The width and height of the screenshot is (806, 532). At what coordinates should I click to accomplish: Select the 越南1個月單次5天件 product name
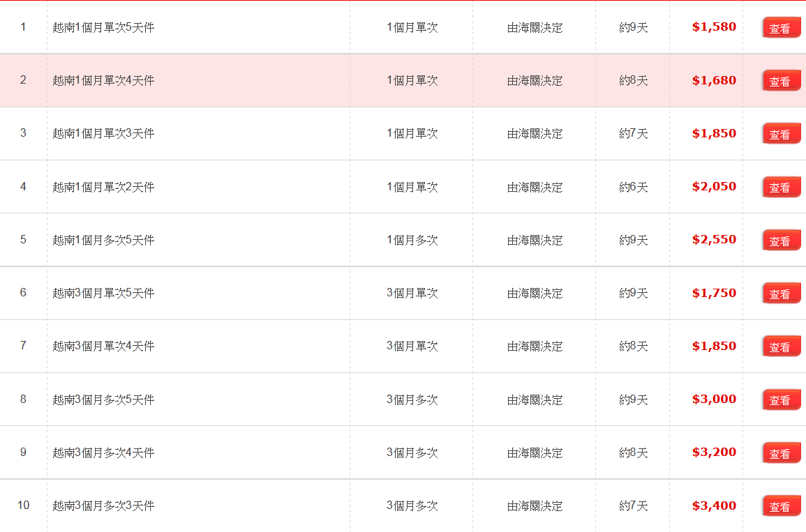pyautogui.click(x=103, y=27)
